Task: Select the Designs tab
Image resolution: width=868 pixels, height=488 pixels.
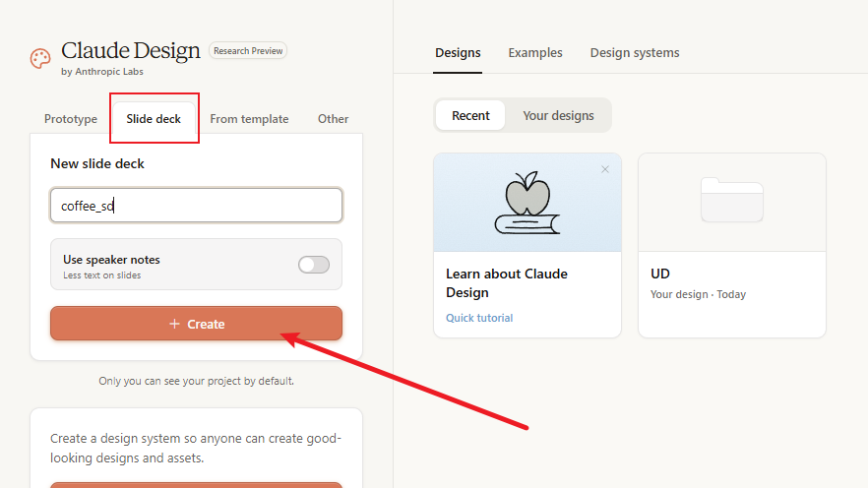Action: point(458,52)
